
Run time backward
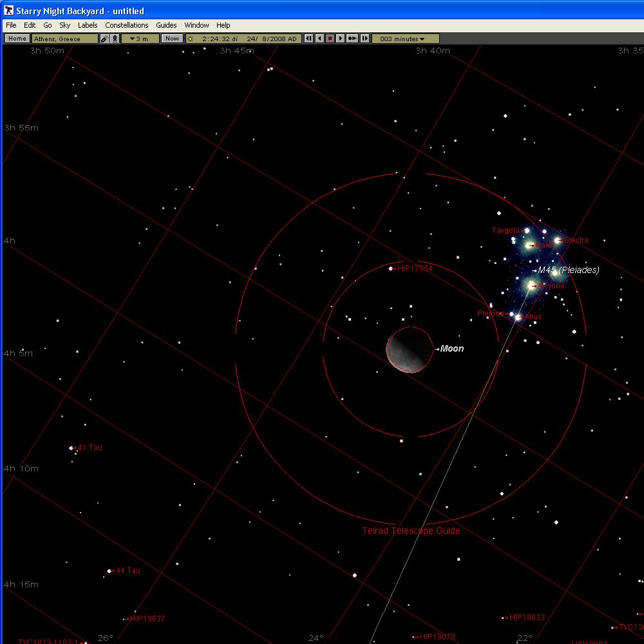point(319,39)
